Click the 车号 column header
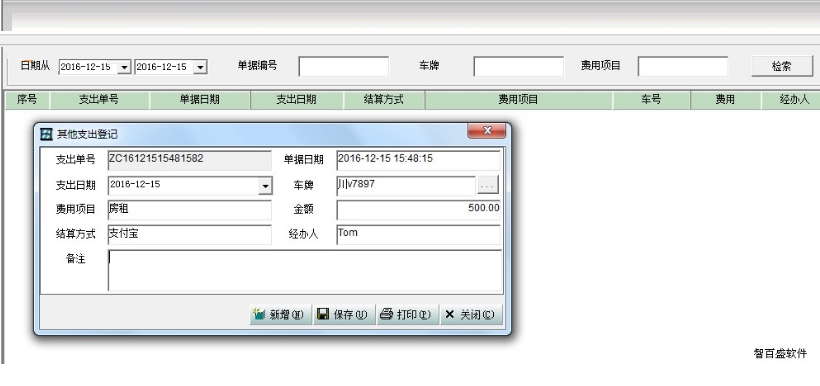The height and width of the screenshot is (386, 820). [x=652, y=100]
